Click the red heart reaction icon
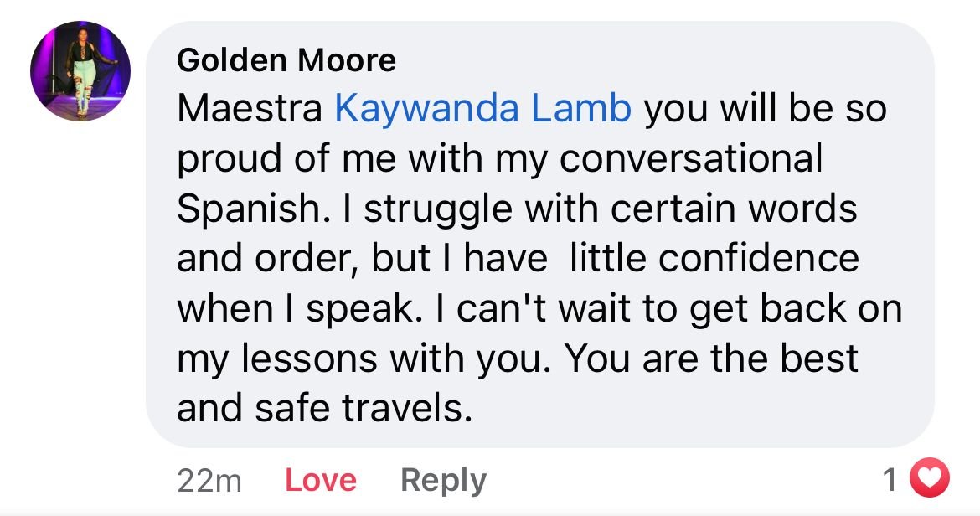980x516 pixels. [x=931, y=480]
